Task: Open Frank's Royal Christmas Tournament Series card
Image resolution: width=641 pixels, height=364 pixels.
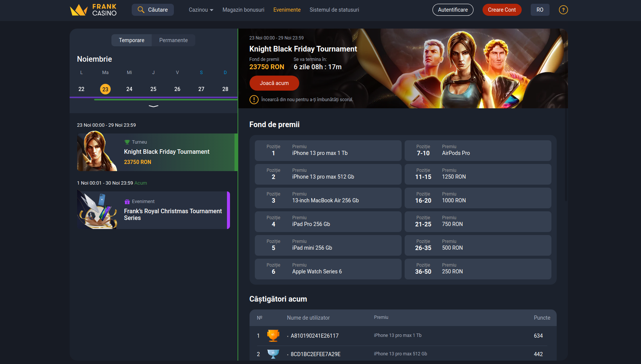Action: 154,210
